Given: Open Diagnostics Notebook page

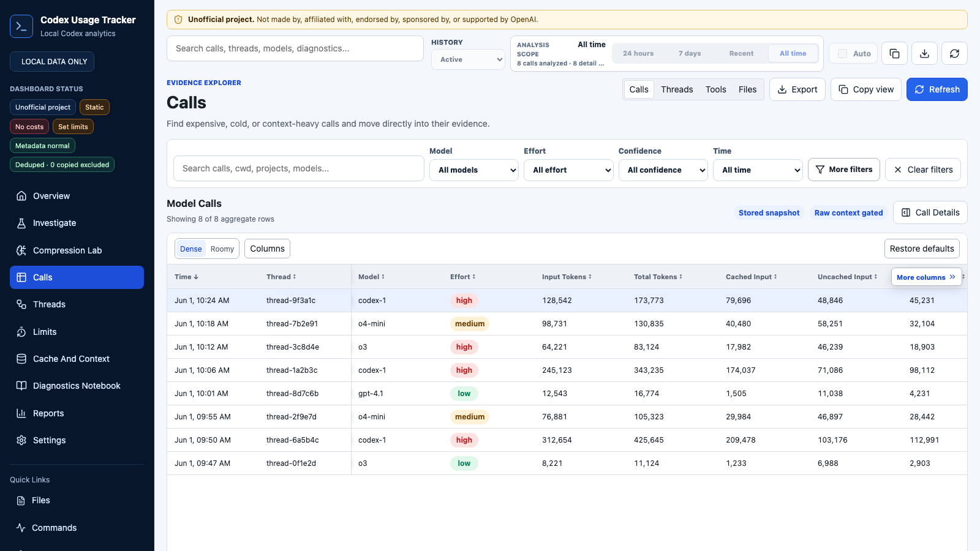Looking at the screenshot, I should pos(77,386).
